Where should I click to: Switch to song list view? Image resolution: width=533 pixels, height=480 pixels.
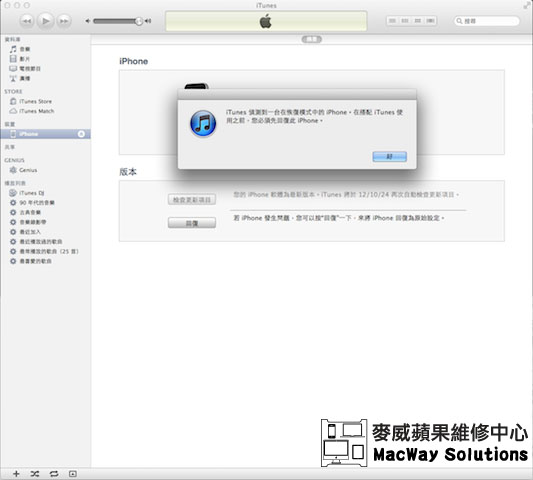tap(392, 21)
